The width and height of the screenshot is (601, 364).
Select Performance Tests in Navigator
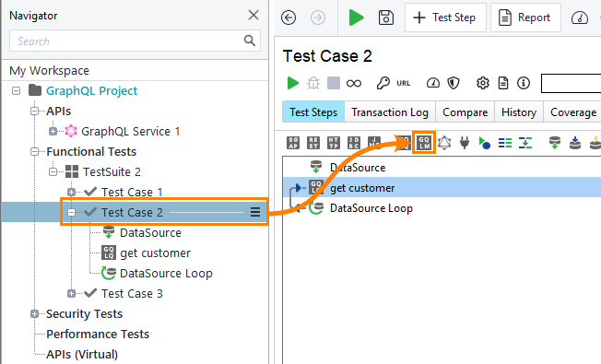tap(98, 335)
